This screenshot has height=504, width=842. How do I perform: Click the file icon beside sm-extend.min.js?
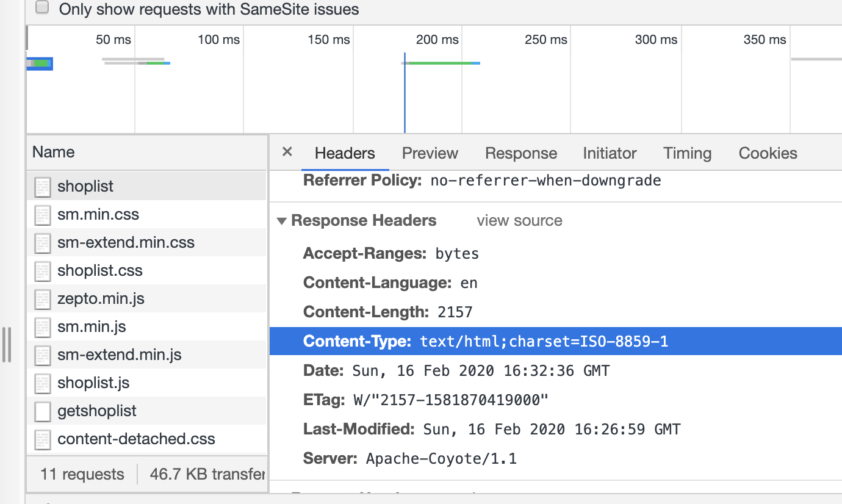coord(42,355)
